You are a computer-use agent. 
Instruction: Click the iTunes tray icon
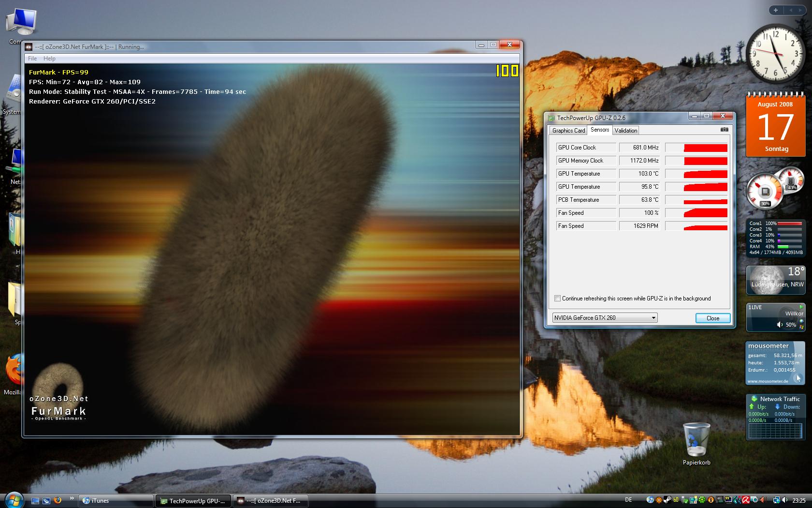[650, 500]
